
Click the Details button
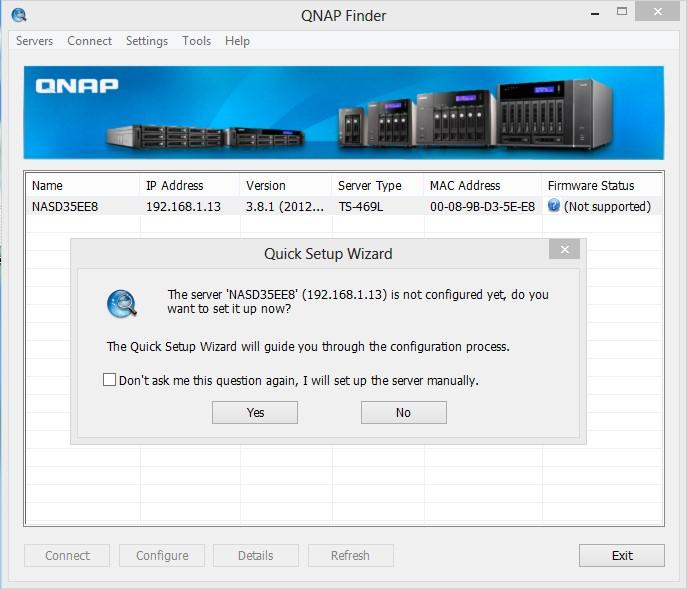[x=256, y=555]
